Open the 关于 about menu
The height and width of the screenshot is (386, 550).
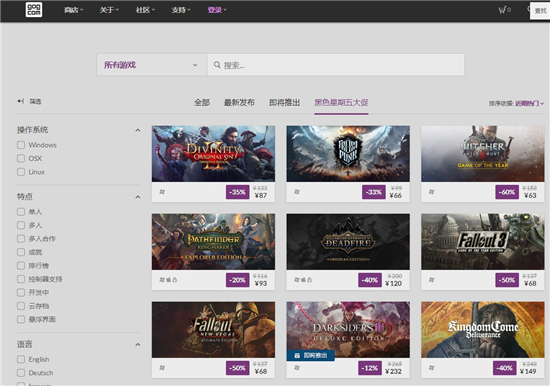click(109, 10)
